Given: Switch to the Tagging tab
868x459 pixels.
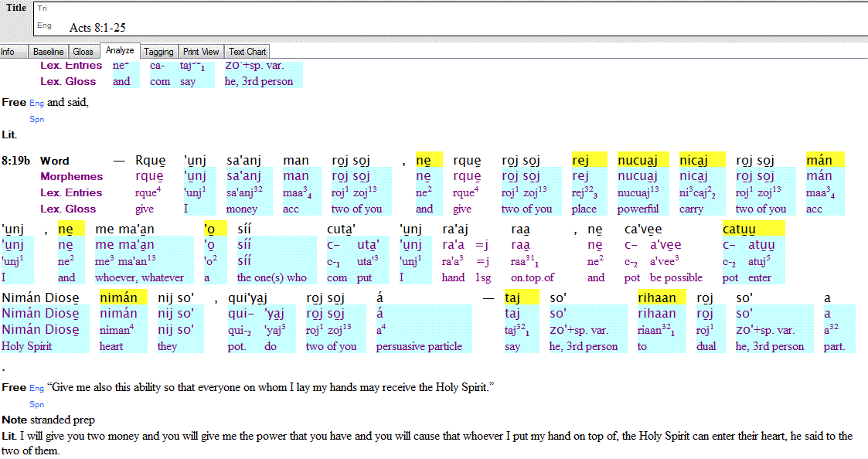Looking at the screenshot, I should [x=159, y=52].
